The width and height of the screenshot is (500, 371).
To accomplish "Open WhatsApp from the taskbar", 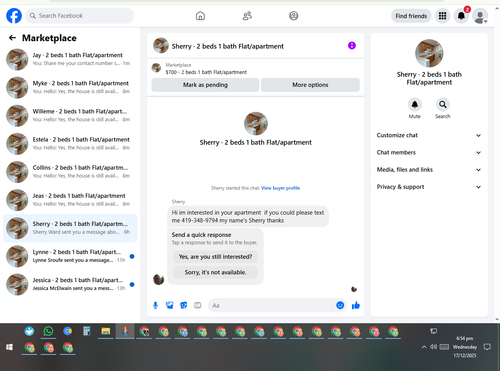I will 48,331.
